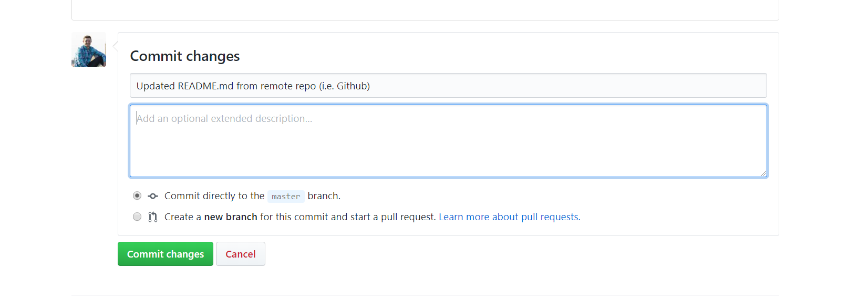Click the end of the commit message after "Github)"
Screen dimensions: 868x308
click(x=371, y=86)
